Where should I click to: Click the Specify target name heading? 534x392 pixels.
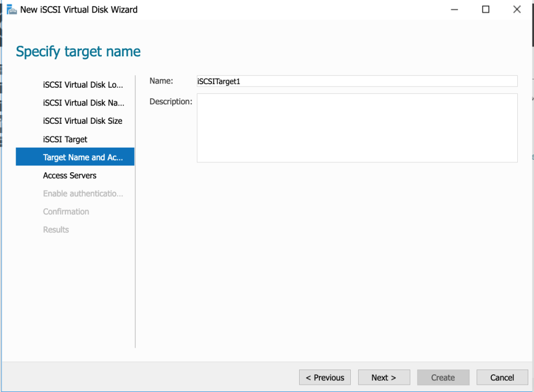pyautogui.click(x=78, y=52)
